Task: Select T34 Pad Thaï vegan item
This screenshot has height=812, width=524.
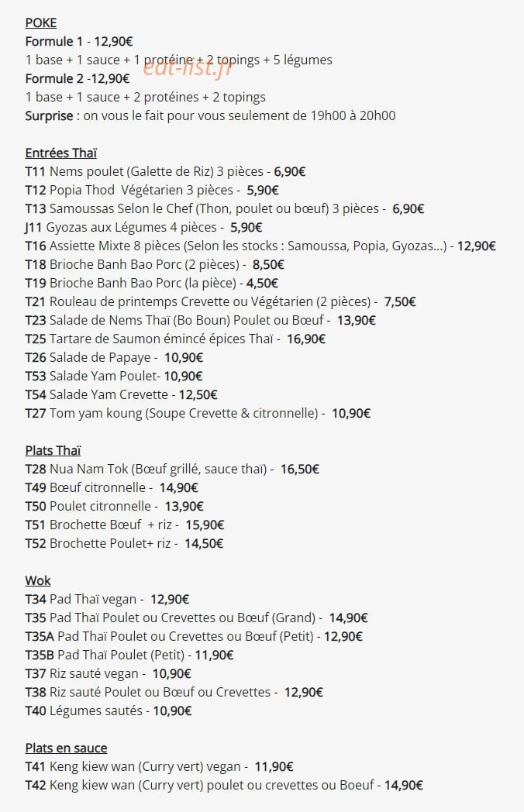Action: 107,600
